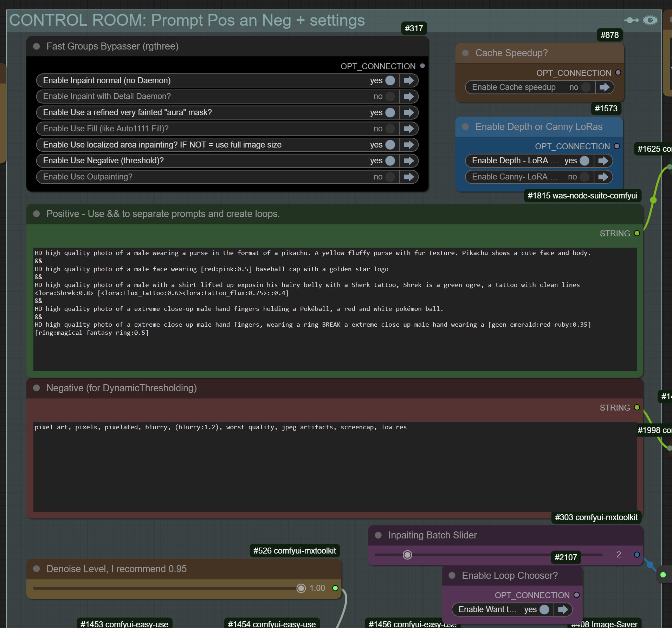672x628 pixels.
Task: Click the STRING output port of the Negative node
Action: [x=637, y=407]
